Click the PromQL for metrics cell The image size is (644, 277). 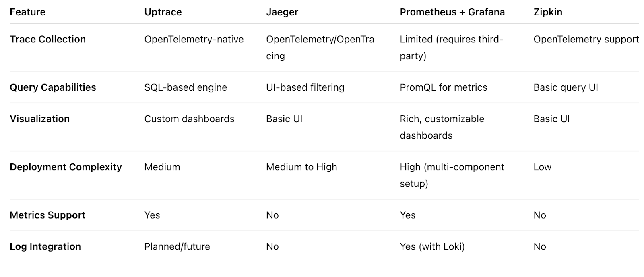[443, 87]
